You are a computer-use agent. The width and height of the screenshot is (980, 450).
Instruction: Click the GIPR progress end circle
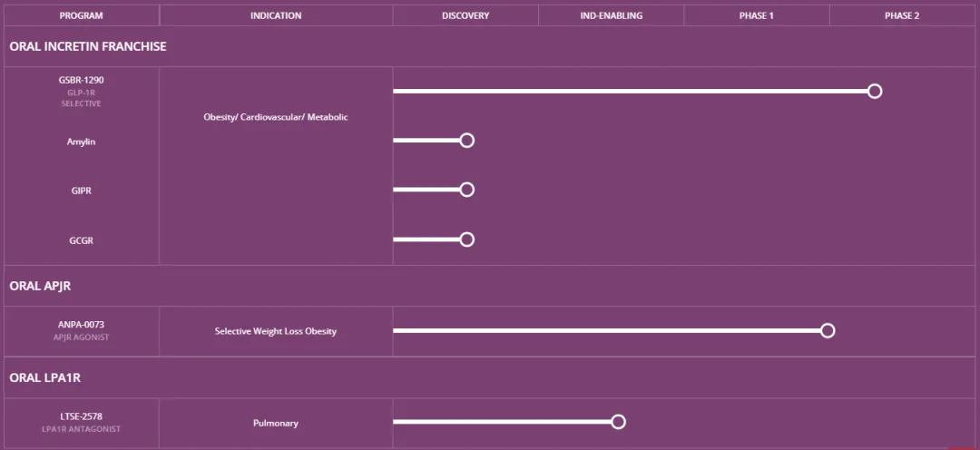[x=467, y=190]
